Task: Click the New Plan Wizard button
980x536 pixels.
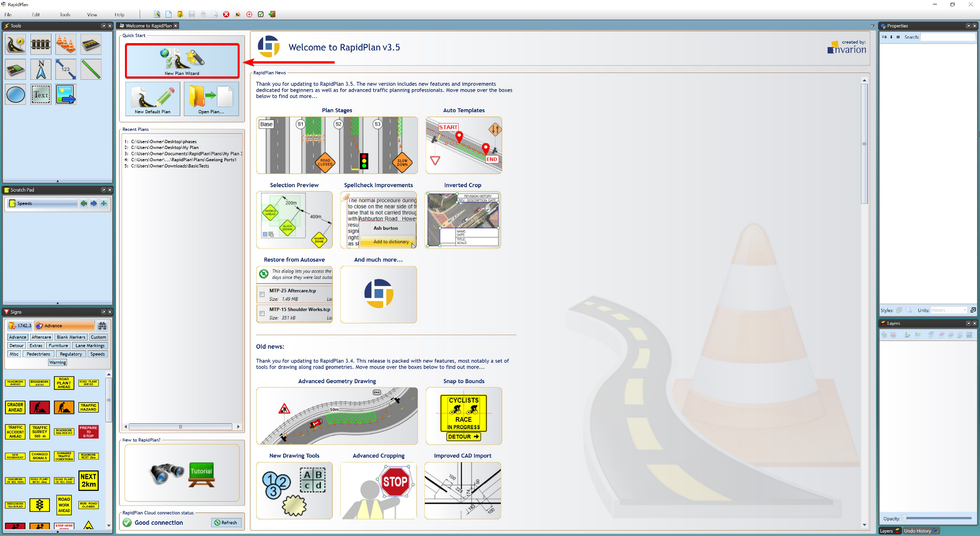Action: coord(183,60)
